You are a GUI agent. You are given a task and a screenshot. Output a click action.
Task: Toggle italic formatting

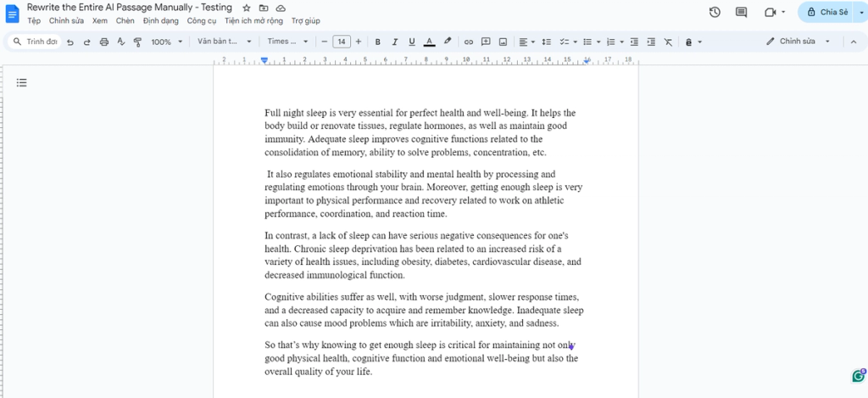pyautogui.click(x=395, y=42)
